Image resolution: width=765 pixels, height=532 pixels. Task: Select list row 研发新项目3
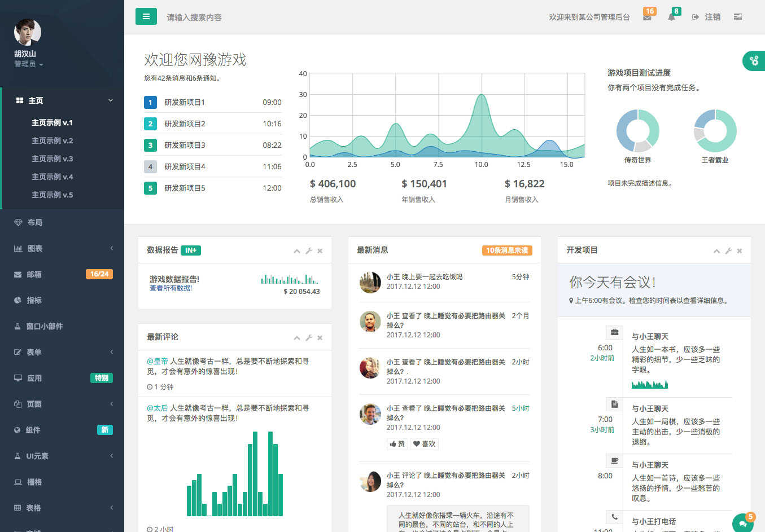click(x=213, y=145)
